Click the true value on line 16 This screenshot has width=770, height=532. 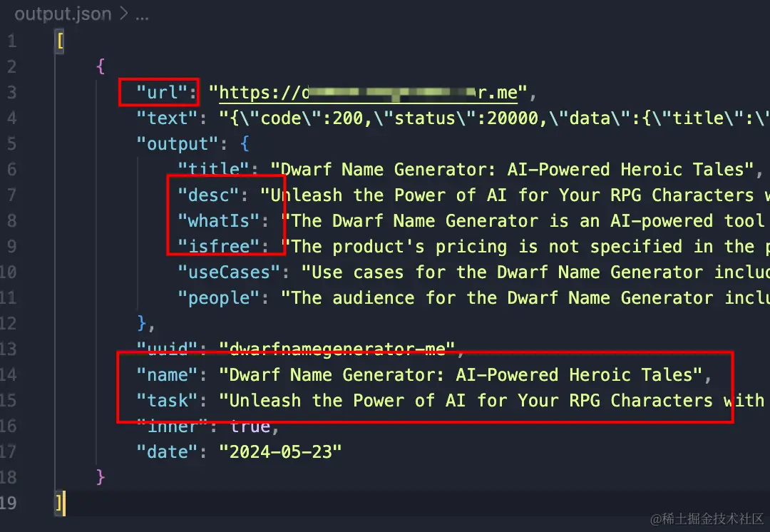pos(250,426)
